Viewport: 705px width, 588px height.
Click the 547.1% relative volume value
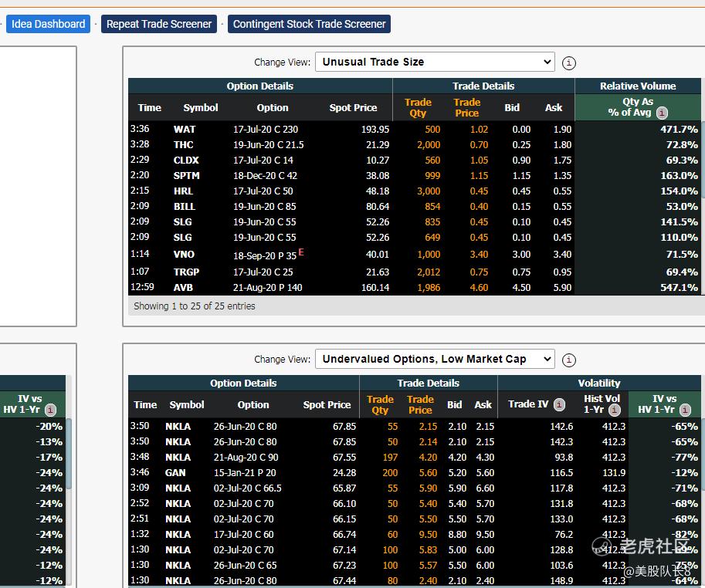pyautogui.click(x=679, y=288)
